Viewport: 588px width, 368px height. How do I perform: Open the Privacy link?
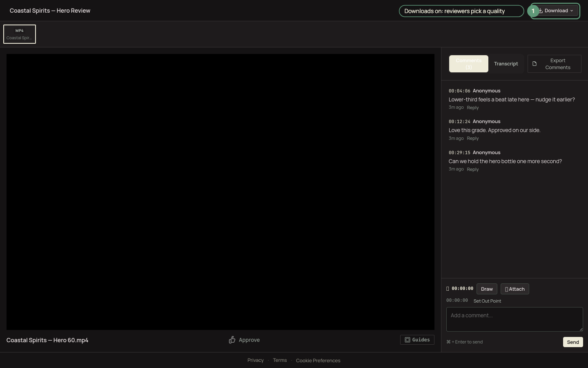(256, 360)
